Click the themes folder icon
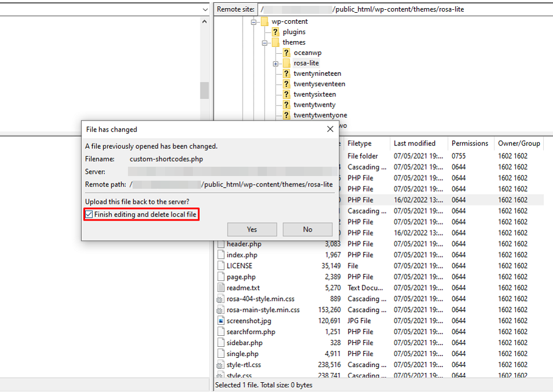553x392 pixels. coord(274,42)
